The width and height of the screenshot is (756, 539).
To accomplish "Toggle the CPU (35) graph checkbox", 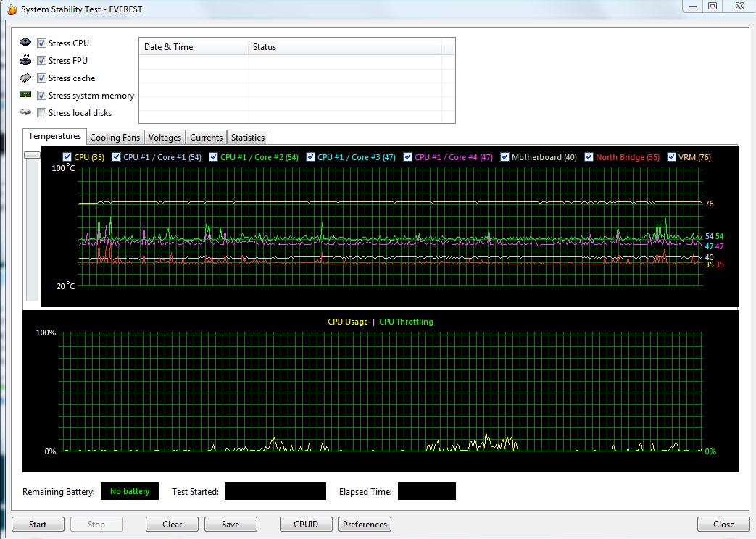I will tap(67, 156).
